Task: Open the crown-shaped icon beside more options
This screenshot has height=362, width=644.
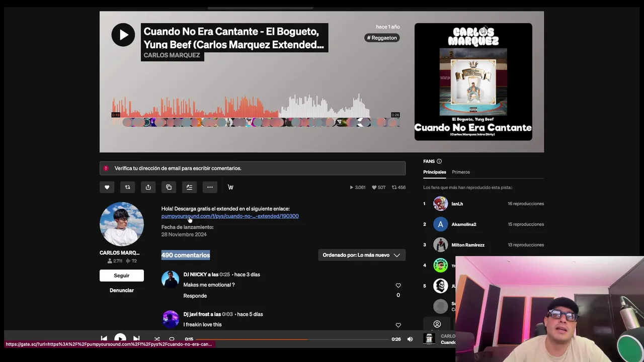Action: pyautogui.click(x=230, y=187)
